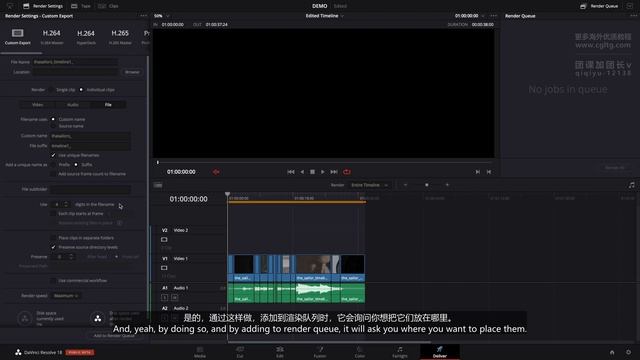Click the timeline view options icon
Screen dimensions: 640x360
point(158,185)
